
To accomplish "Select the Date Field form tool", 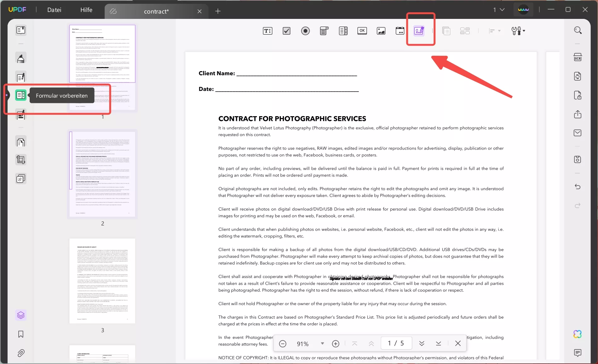I will pyautogui.click(x=400, y=31).
